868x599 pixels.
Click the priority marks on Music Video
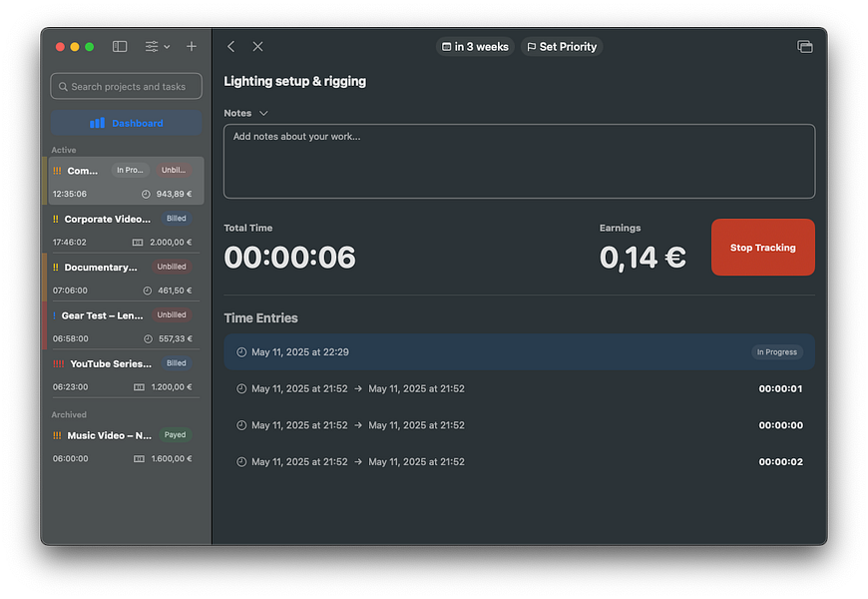[57, 435]
